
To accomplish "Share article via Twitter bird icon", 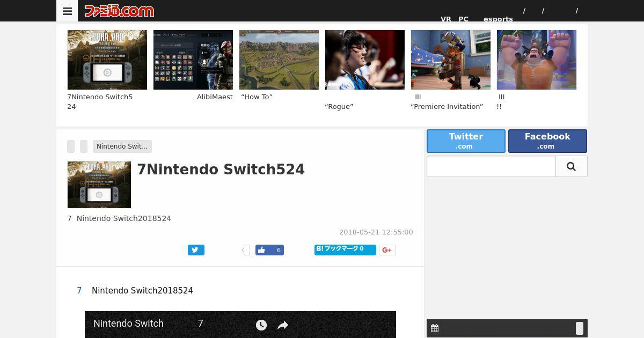I will click(x=196, y=250).
